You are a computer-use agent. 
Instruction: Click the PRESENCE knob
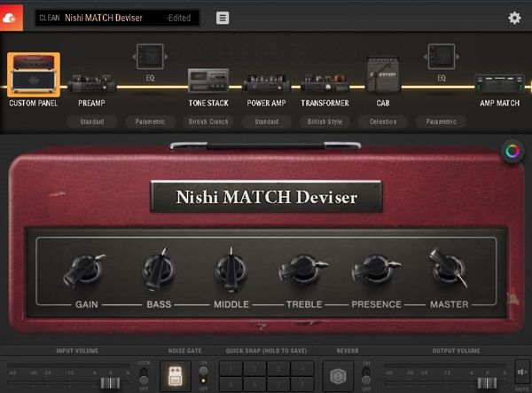pyautogui.click(x=376, y=269)
